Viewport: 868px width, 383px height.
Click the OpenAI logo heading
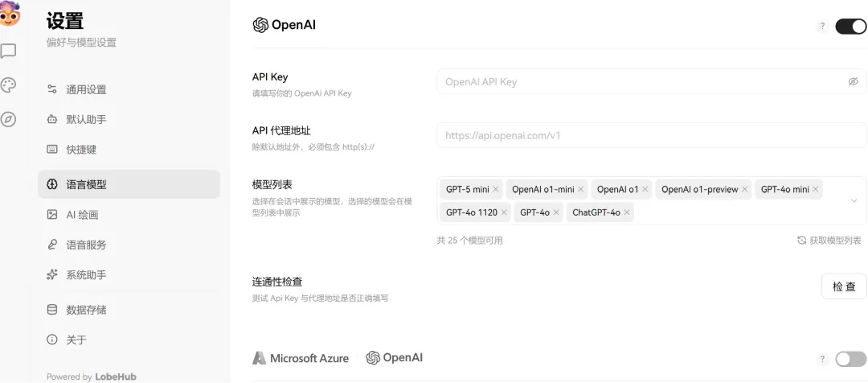click(284, 25)
